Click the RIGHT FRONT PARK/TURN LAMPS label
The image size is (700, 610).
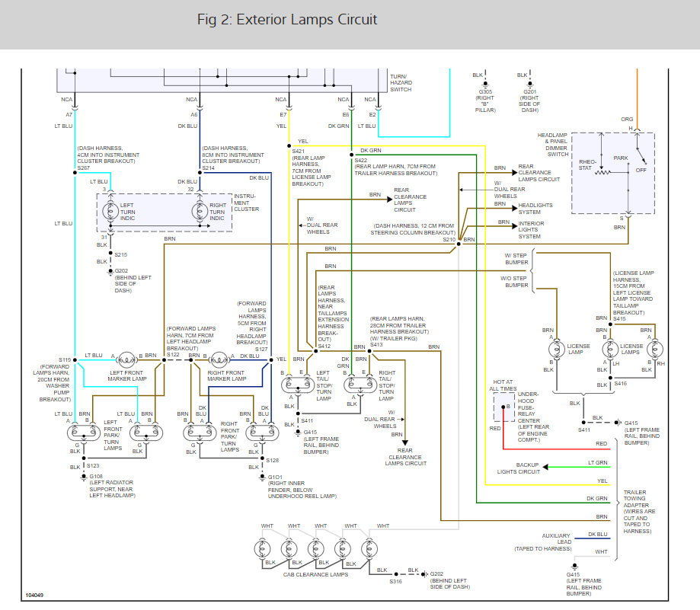(230, 437)
